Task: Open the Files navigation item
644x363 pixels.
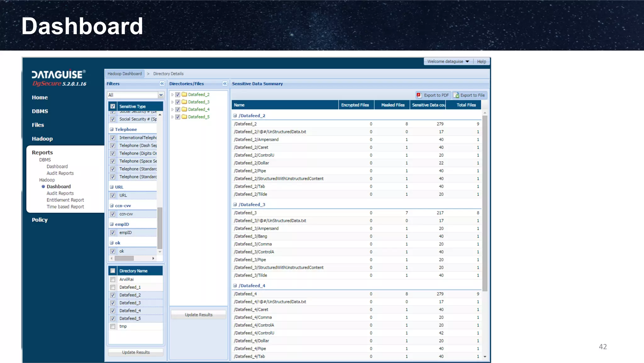Action: click(38, 125)
